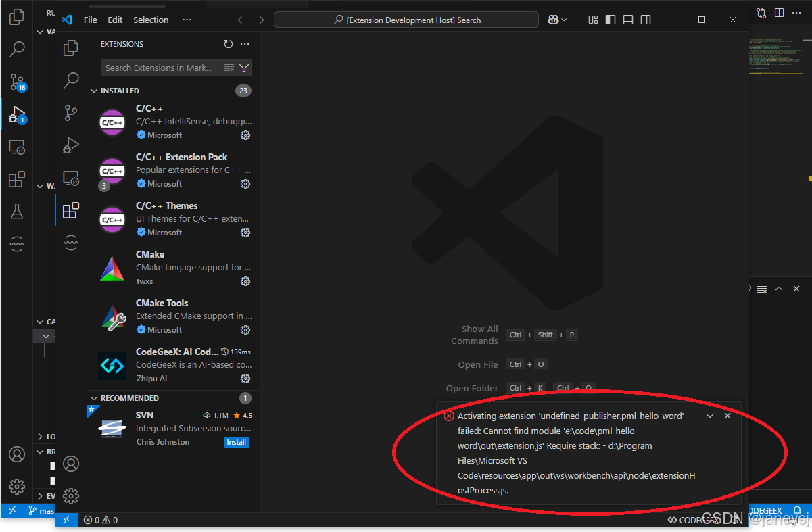Image resolution: width=812 pixels, height=532 pixels.
Task: Maximize back window panel with chevron up
Action: pos(779,289)
